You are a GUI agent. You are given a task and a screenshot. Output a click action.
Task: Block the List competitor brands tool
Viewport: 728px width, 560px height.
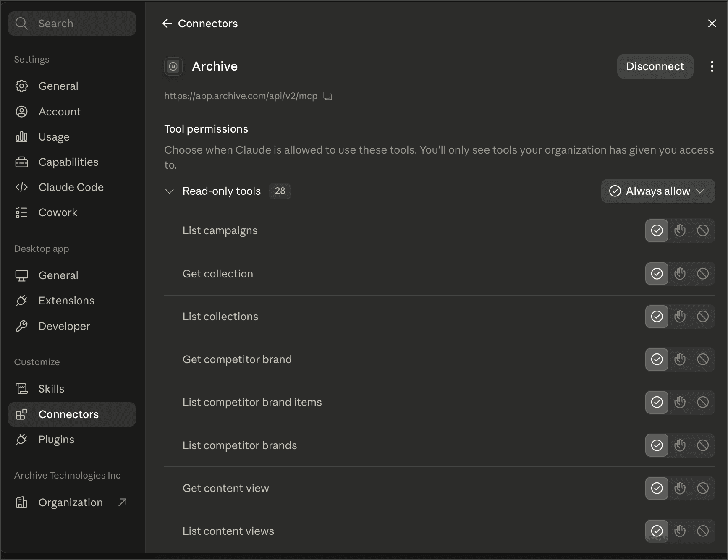pyautogui.click(x=703, y=445)
